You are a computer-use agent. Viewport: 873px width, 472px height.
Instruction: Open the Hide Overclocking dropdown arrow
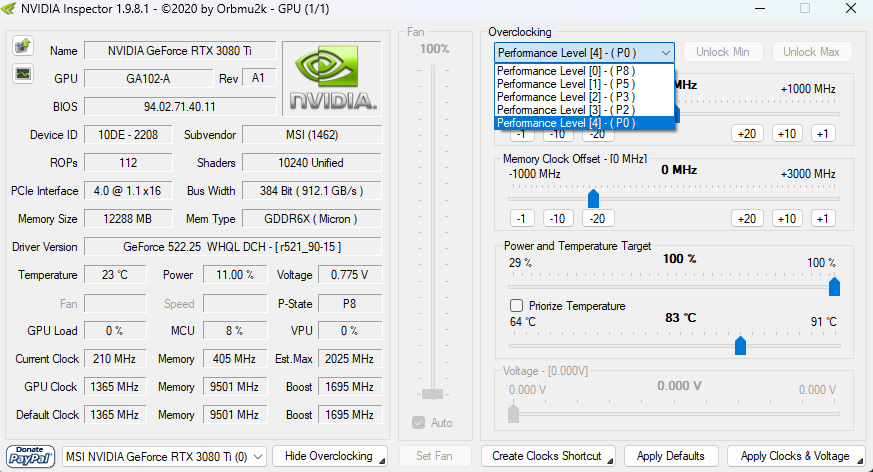pos(382,461)
